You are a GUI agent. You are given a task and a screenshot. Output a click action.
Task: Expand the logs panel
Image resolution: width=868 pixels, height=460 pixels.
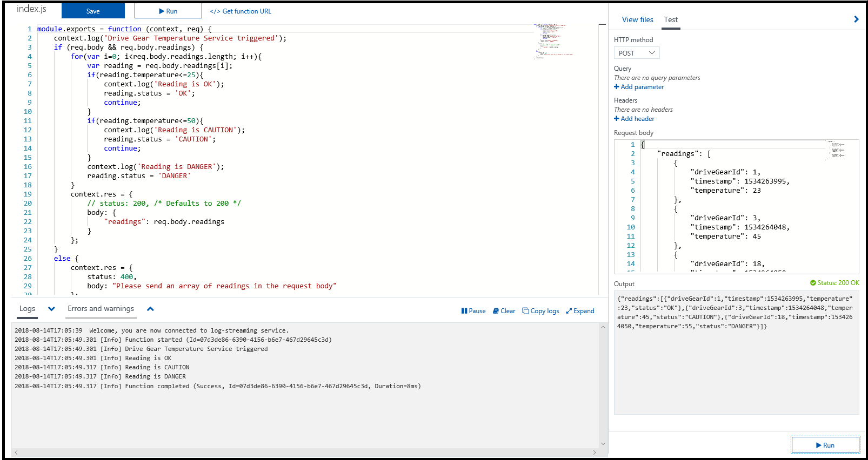(580, 311)
